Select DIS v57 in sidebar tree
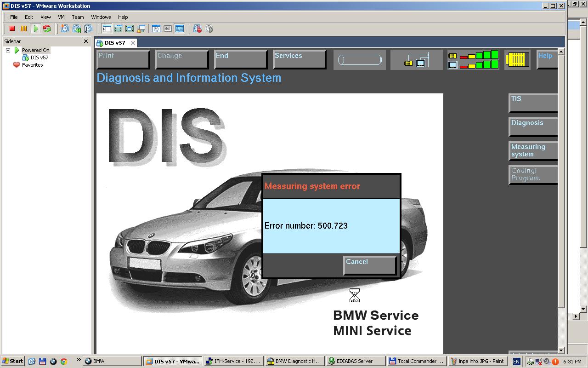588x368 pixels. [x=40, y=57]
